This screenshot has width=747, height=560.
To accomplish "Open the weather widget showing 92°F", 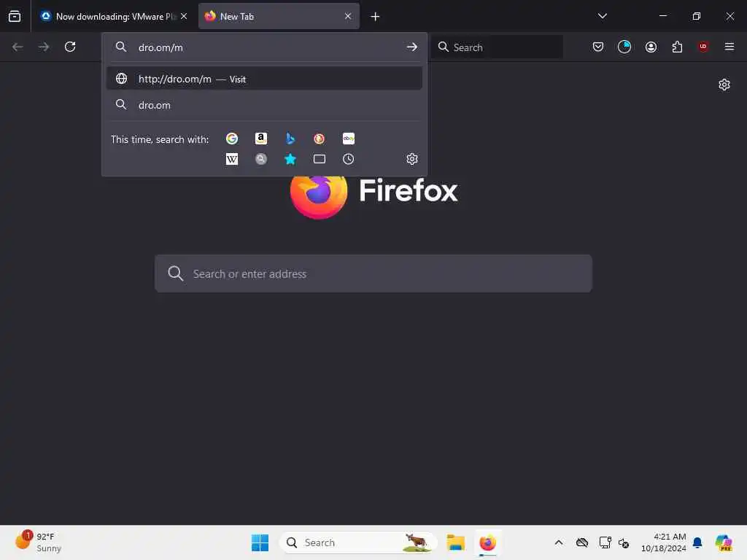I will [x=38, y=542].
